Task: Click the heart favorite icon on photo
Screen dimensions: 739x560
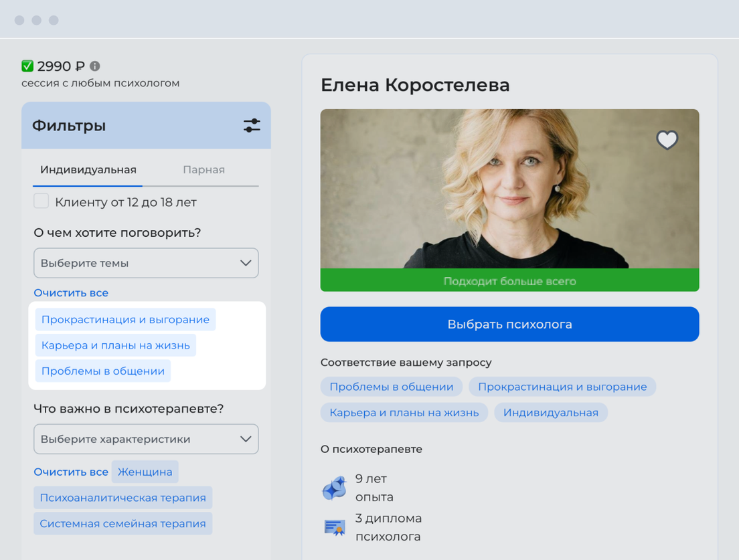Action: pos(667,140)
